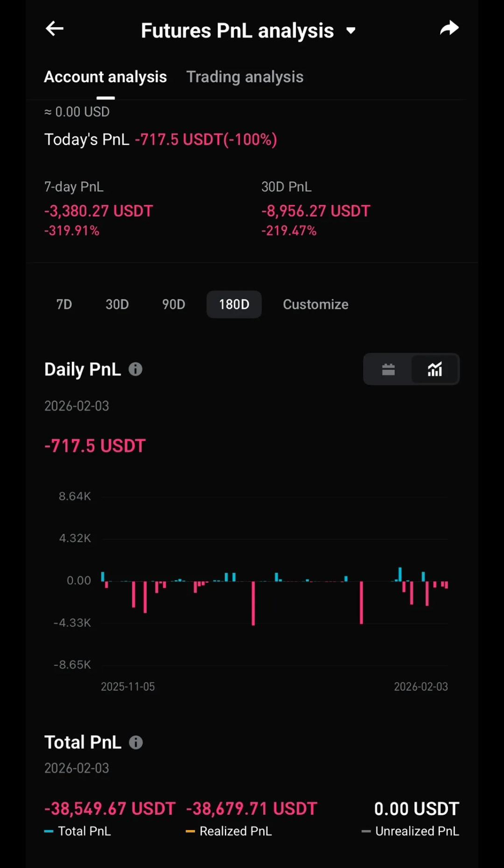Switch Daily PnL to bar chart view
The width and height of the screenshot is (504, 868).
[435, 369]
